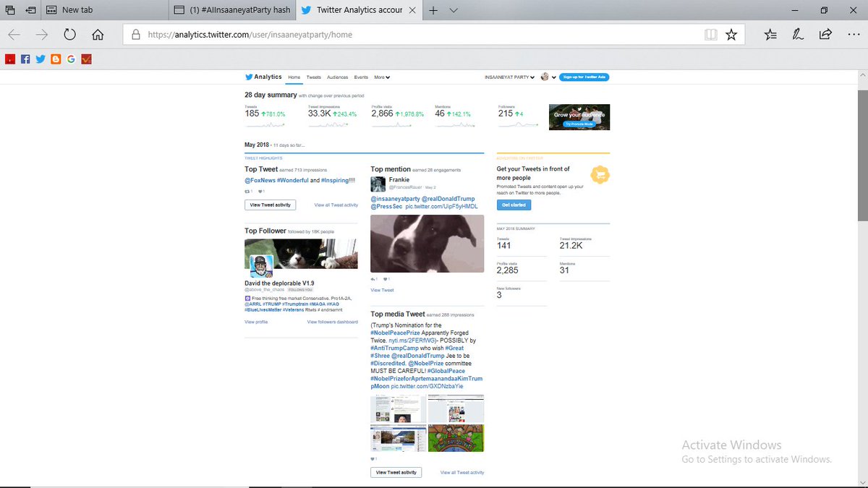
Task: Open the Events analytics tab
Action: click(x=361, y=77)
